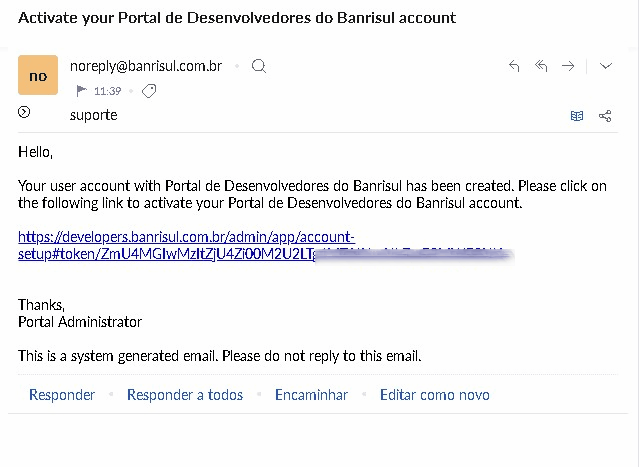
Task: Add a tag with label icon
Action: coord(149,91)
